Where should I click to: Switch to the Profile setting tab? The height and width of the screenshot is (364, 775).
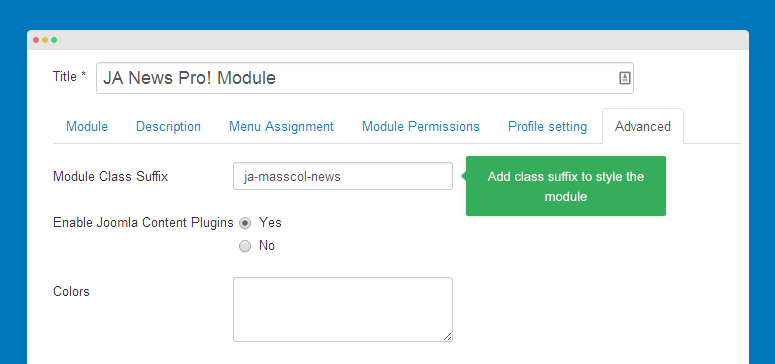(548, 127)
